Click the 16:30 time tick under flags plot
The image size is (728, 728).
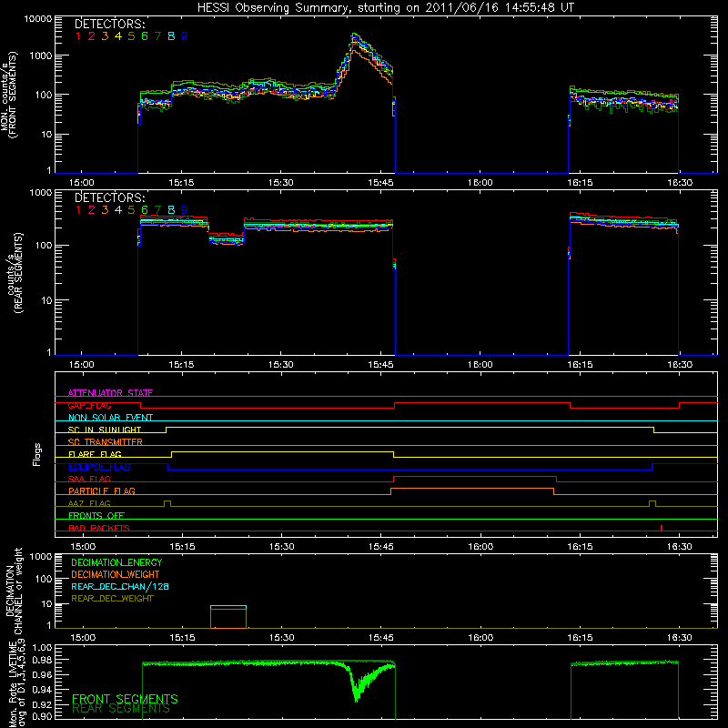click(x=679, y=547)
